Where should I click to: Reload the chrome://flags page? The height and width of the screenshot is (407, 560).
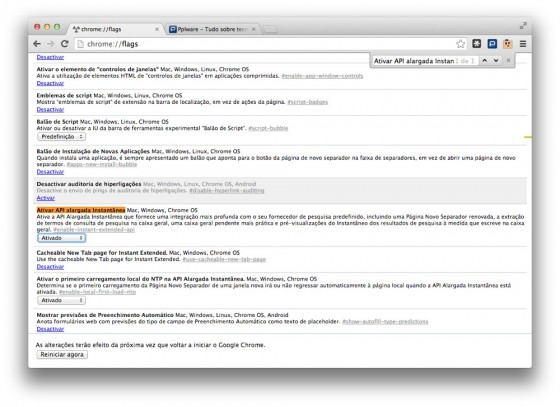pos(65,44)
